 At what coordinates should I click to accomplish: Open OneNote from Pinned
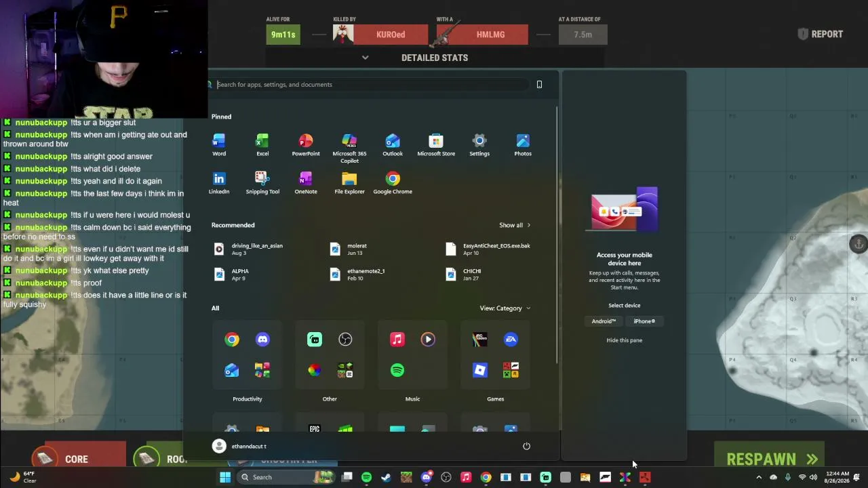[306, 182]
